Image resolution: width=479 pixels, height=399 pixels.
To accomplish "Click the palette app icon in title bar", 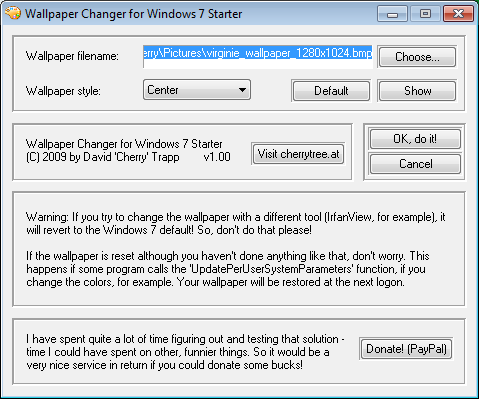I will point(13,13).
